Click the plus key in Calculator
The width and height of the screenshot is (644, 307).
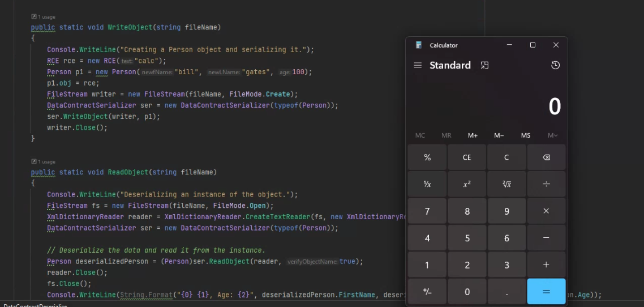pos(546,265)
